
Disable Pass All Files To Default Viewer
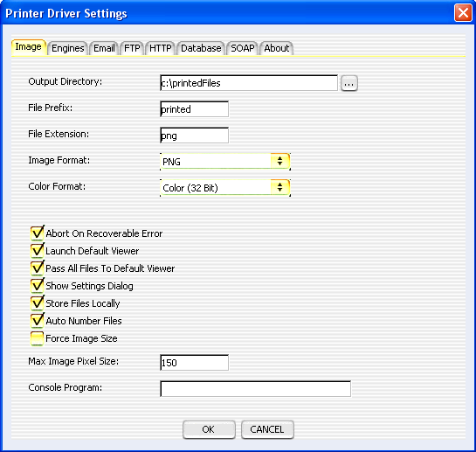click(x=38, y=268)
